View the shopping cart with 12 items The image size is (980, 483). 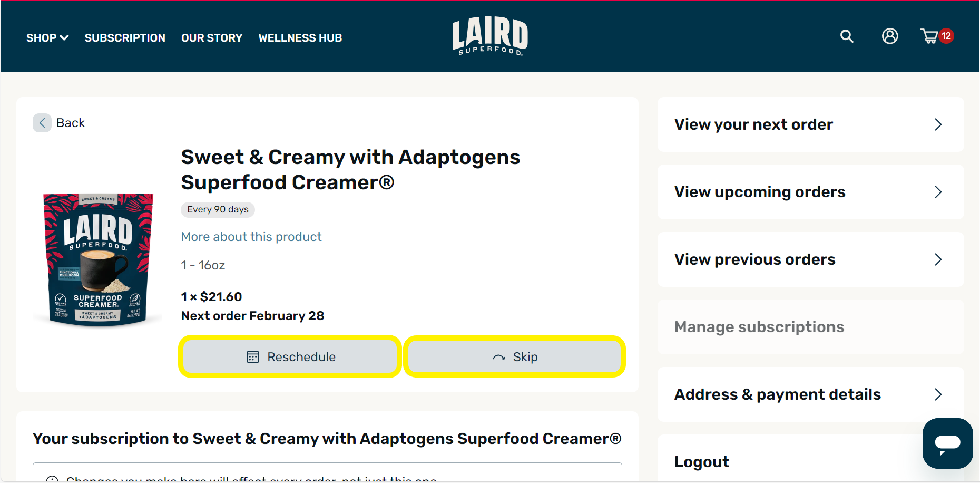pos(932,36)
